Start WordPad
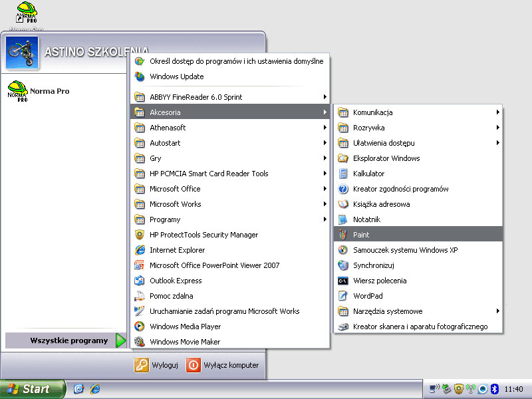This screenshot has height=399, width=532. (418, 295)
